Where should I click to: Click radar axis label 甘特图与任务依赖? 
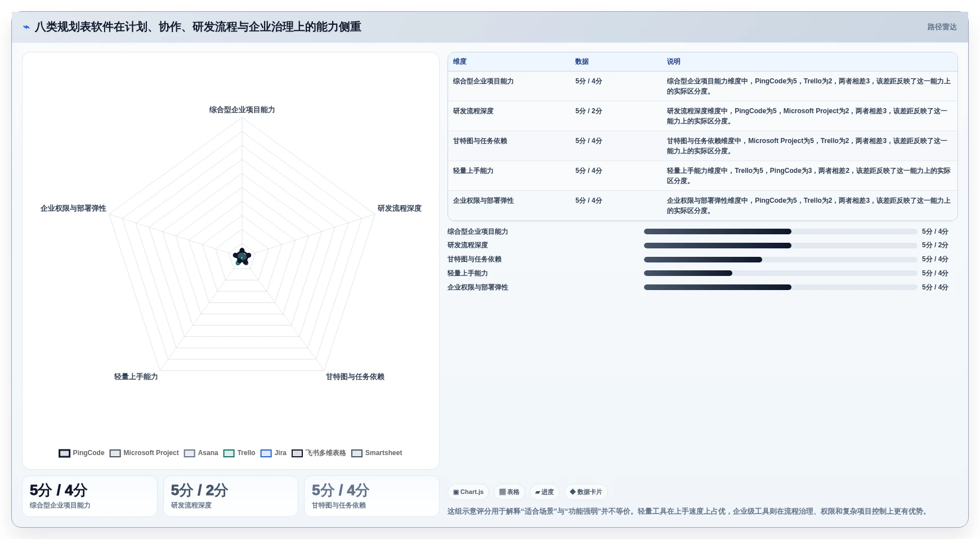[355, 377]
